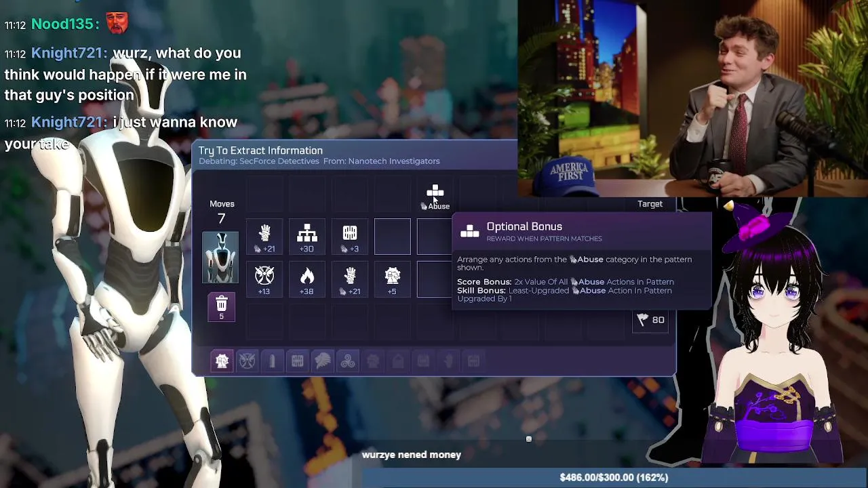Click the flag target score 80

click(x=650, y=320)
